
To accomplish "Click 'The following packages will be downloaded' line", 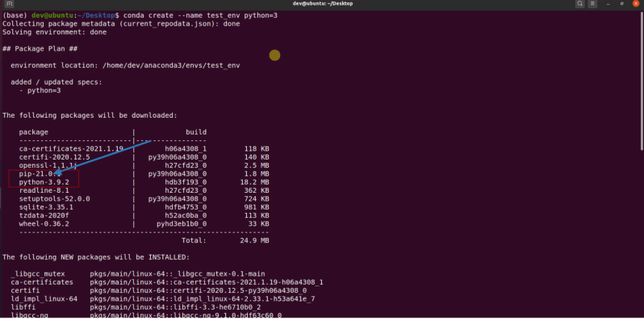I will pos(90,115).
